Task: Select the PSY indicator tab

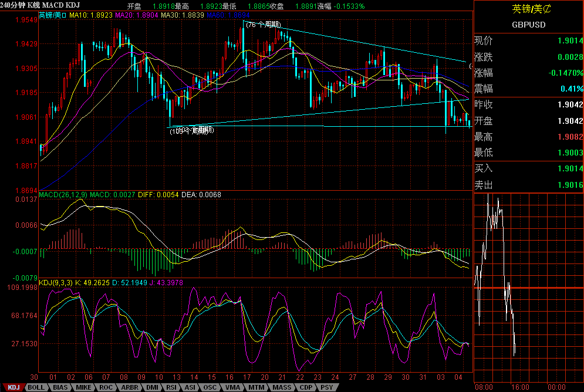Action: tap(327, 387)
